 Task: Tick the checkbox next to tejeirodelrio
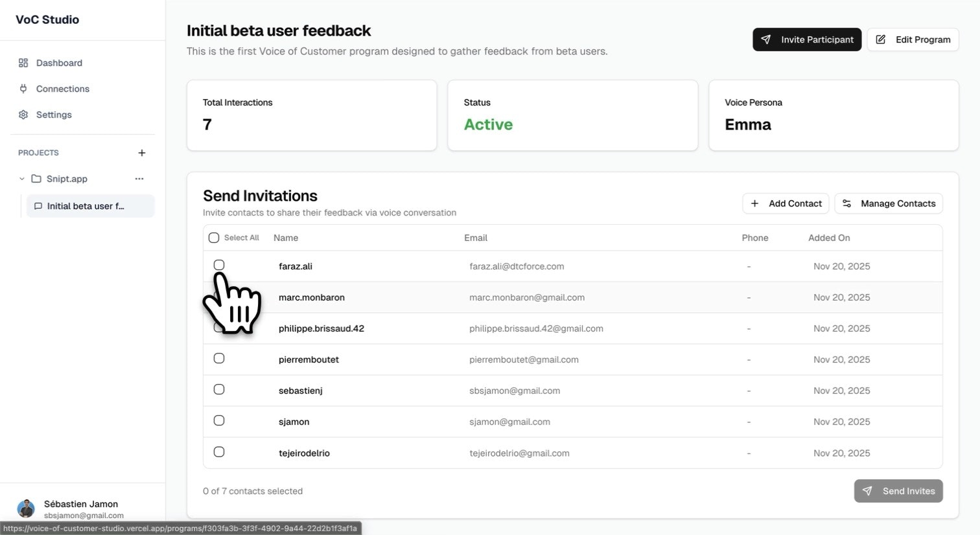[x=219, y=451]
